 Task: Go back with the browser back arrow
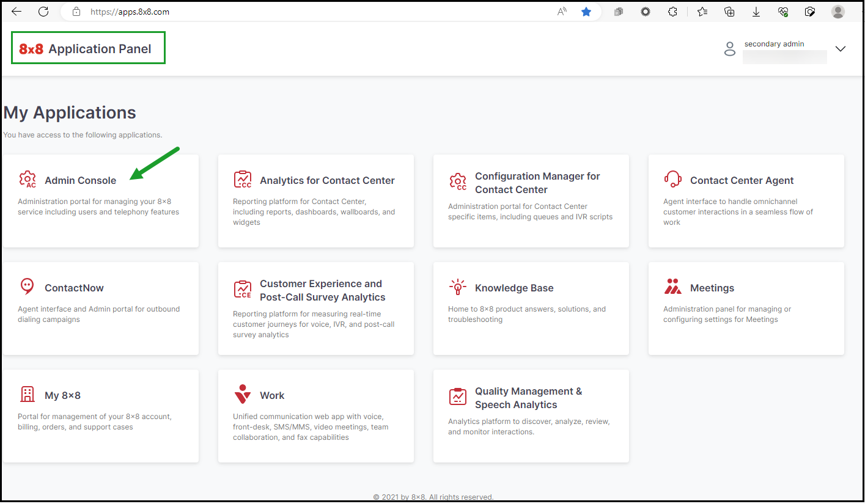click(17, 12)
